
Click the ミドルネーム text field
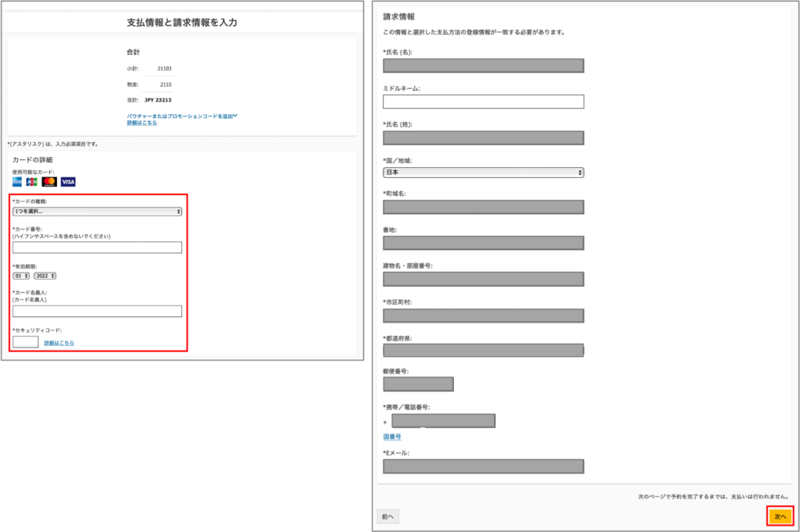pos(484,102)
